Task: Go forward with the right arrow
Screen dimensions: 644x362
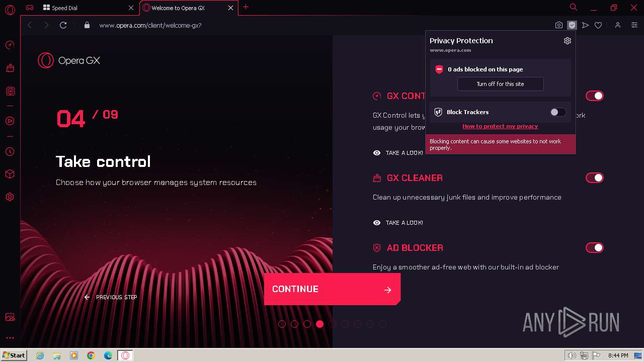Action: [46, 25]
